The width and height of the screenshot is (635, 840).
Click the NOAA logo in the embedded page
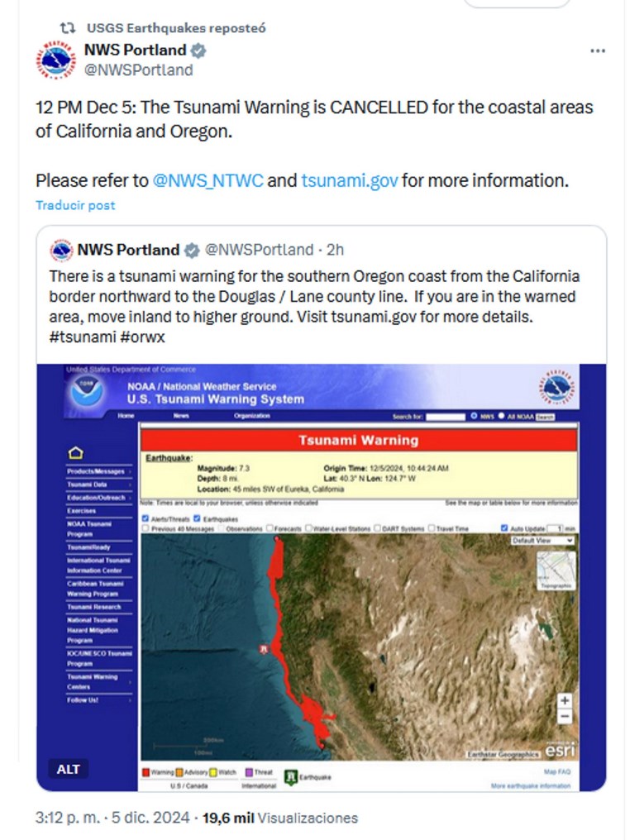click(85, 392)
